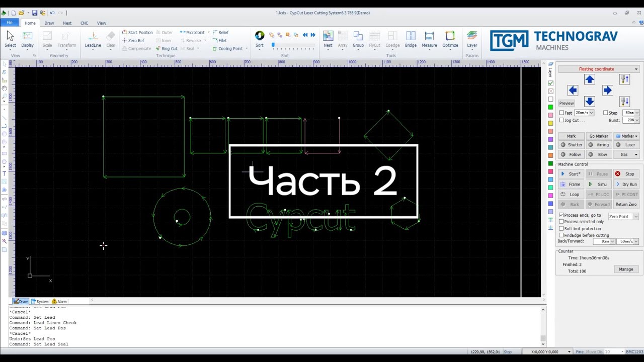Open the Floating coordinate dropdown

tap(599, 69)
